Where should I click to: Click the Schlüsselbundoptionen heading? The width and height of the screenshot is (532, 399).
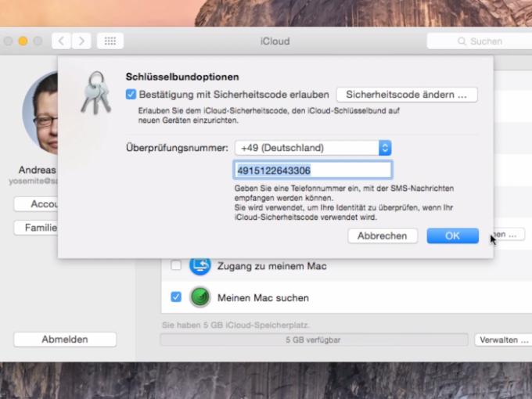click(x=182, y=77)
